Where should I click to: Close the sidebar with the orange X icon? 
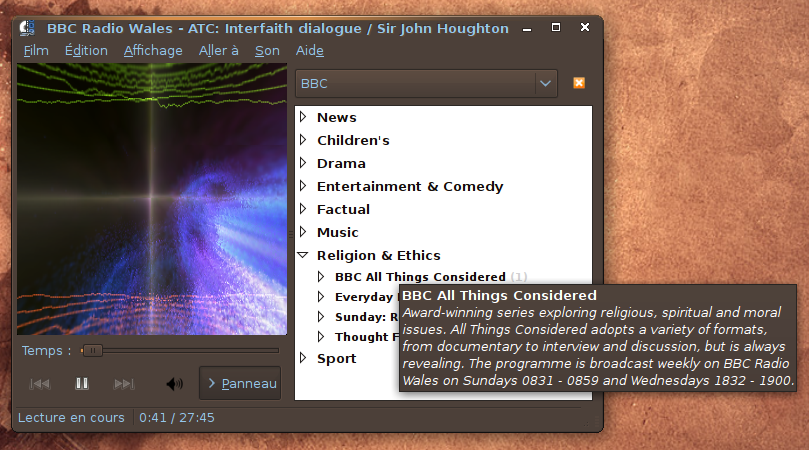pyautogui.click(x=579, y=83)
